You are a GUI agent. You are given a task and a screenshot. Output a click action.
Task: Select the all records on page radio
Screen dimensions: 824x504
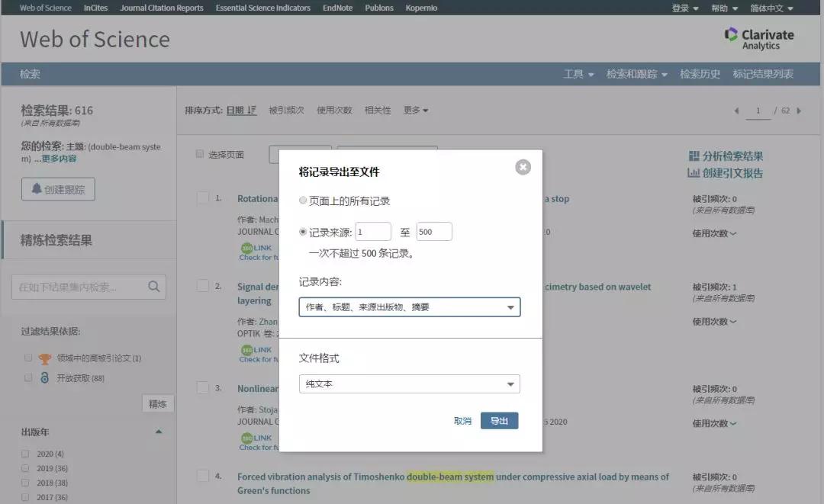point(303,201)
